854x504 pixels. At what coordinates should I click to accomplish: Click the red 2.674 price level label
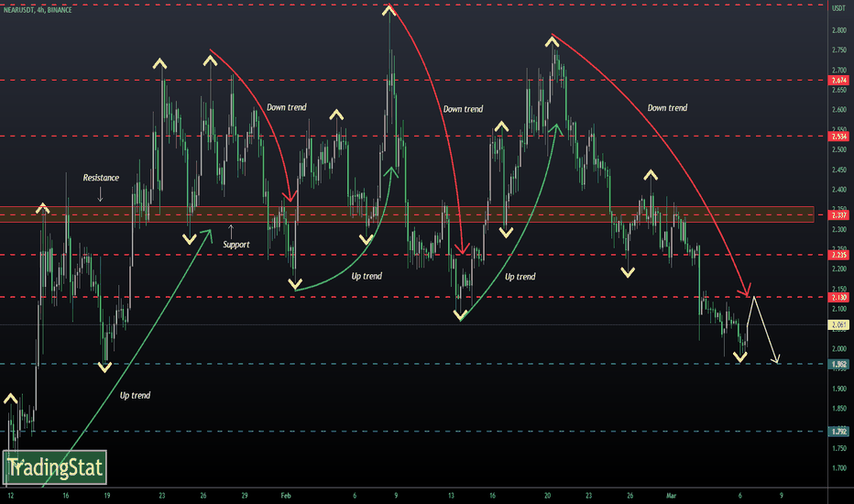coord(838,81)
